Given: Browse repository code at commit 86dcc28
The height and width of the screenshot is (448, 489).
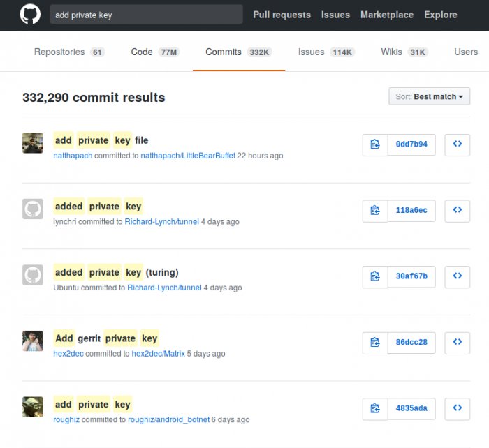Looking at the screenshot, I should (457, 343).
